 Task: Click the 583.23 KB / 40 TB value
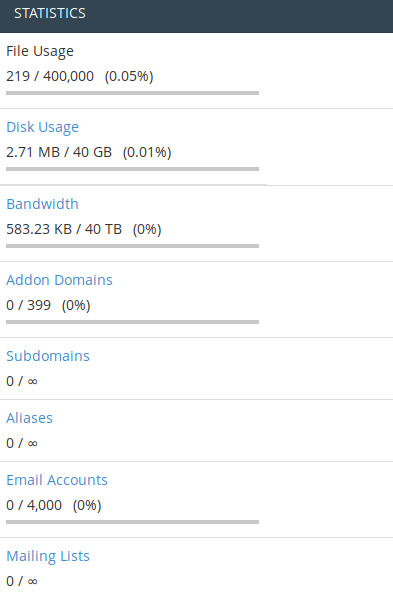click(x=64, y=229)
